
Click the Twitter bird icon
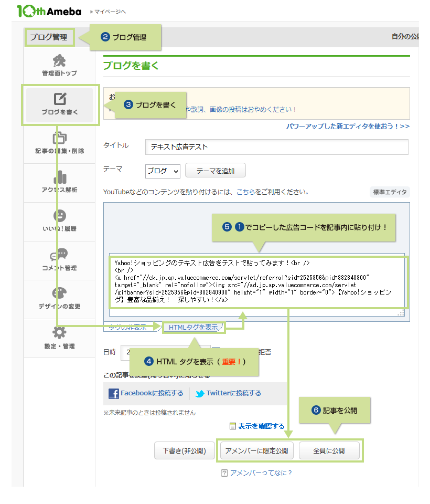(x=200, y=394)
